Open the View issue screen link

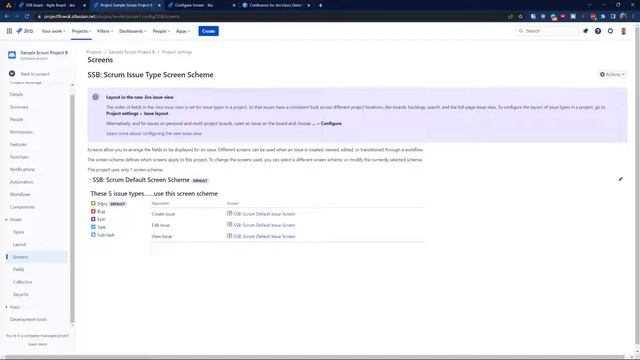(264, 236)
